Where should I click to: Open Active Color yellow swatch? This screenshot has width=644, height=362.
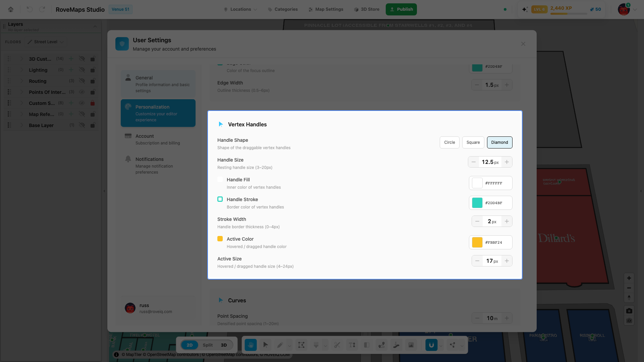point(477,242)
